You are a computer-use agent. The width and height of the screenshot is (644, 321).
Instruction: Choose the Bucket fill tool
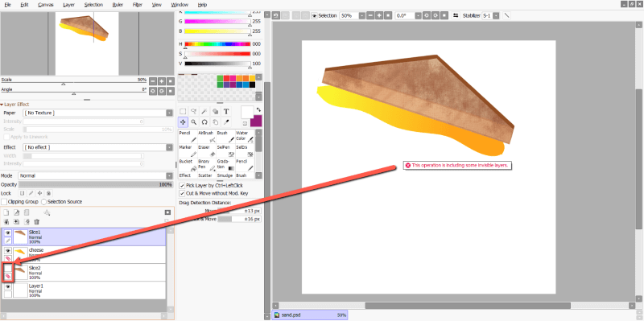click(188, 165)
